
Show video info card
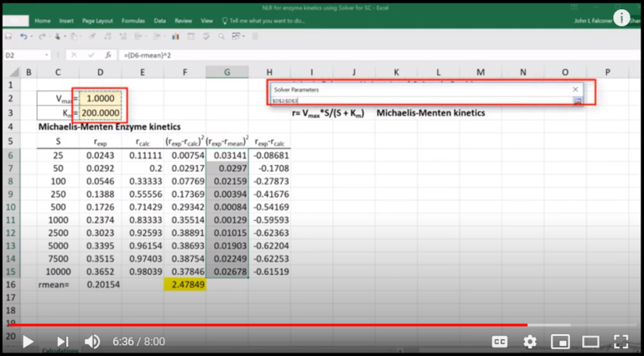pyautogui.click(x=621, y=18)
